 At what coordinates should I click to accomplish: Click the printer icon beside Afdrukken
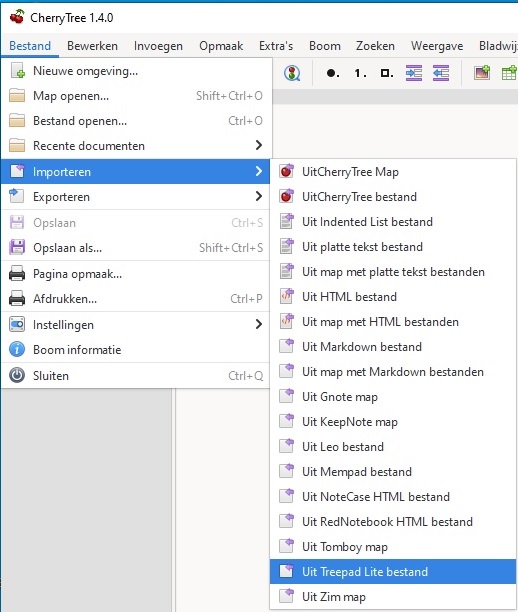17,299
